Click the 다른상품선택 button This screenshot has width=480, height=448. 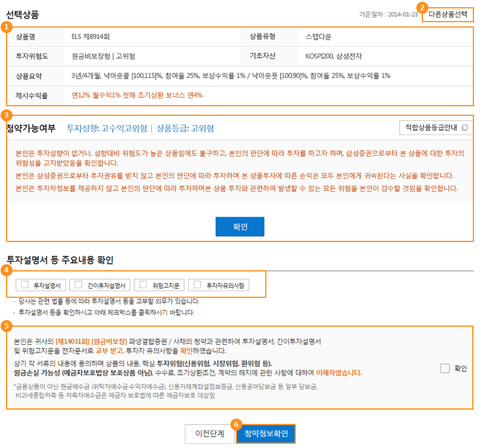[x=448, y=14]
